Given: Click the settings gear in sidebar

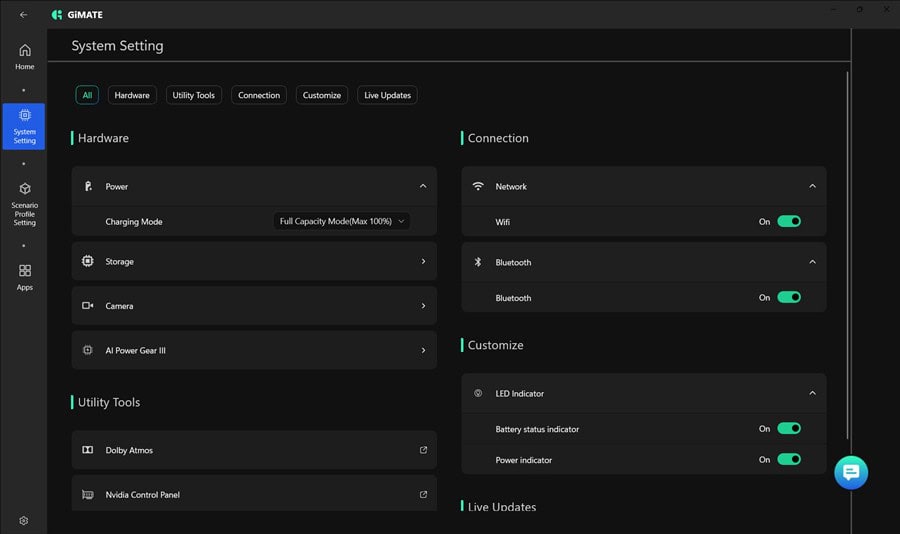Looking at the screenshot, I should pyautogui.click(x=24, y=520).
